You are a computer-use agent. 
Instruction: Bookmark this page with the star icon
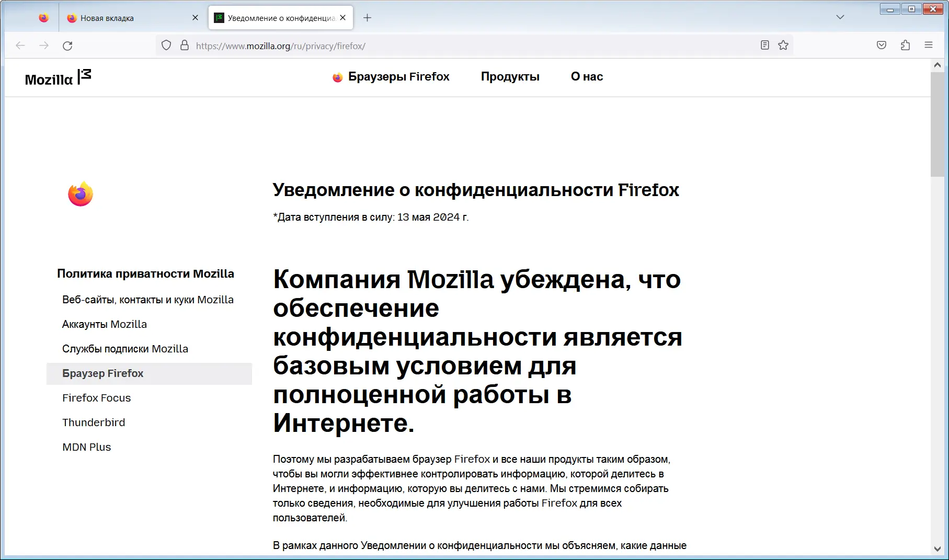(x=783, y=45)
